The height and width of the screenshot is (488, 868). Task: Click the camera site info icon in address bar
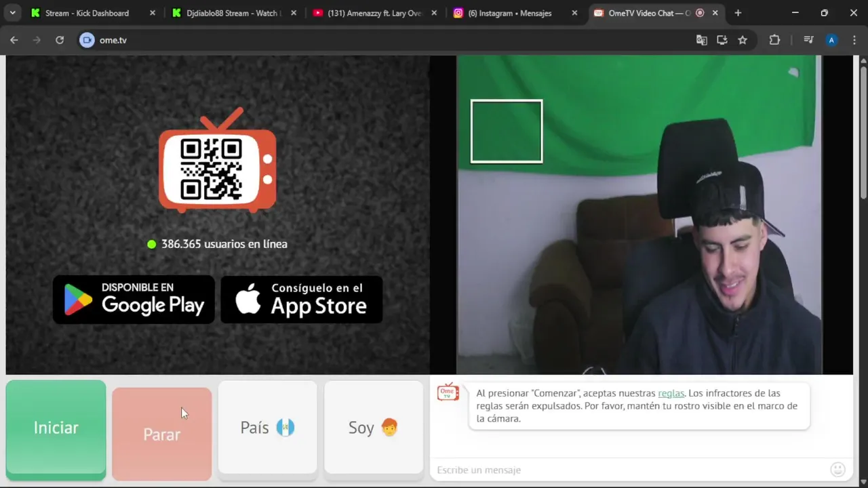click(87, 40)
